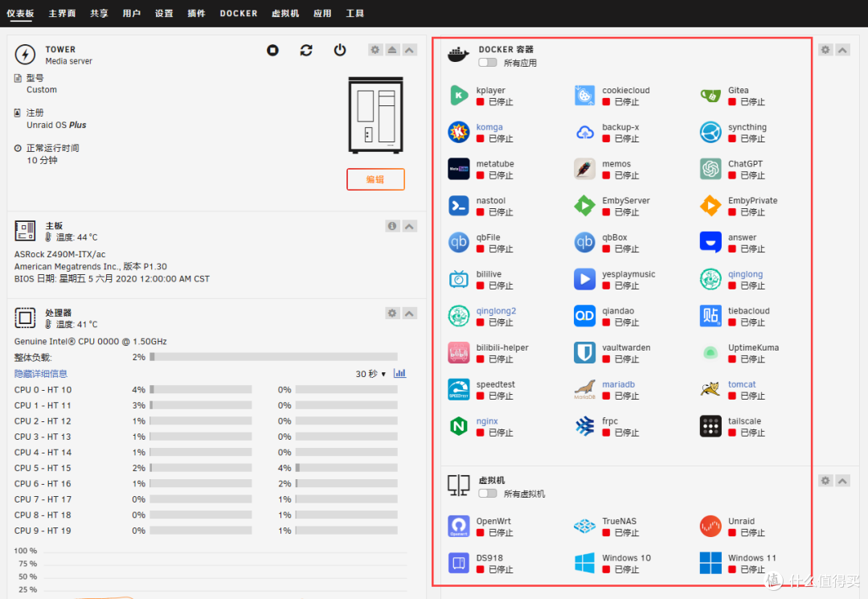Click the HT 15 usage bar

click(x=346, y=468)
